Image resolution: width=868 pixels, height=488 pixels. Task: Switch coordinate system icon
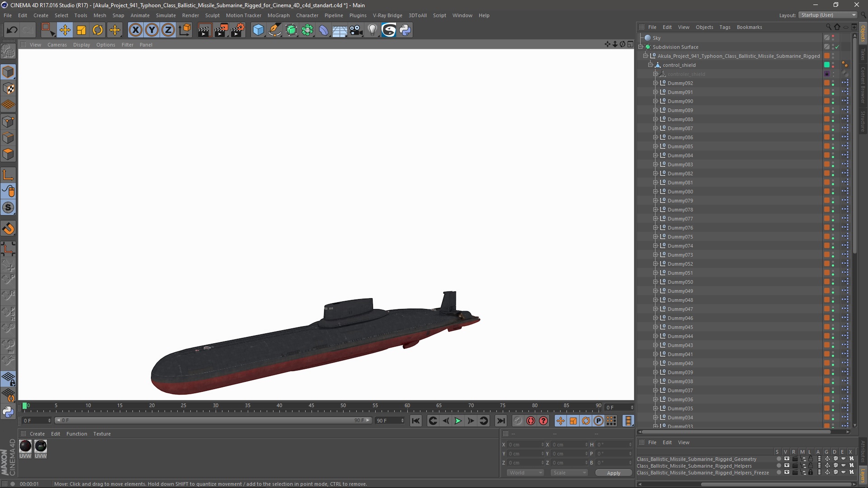point(184,30)
